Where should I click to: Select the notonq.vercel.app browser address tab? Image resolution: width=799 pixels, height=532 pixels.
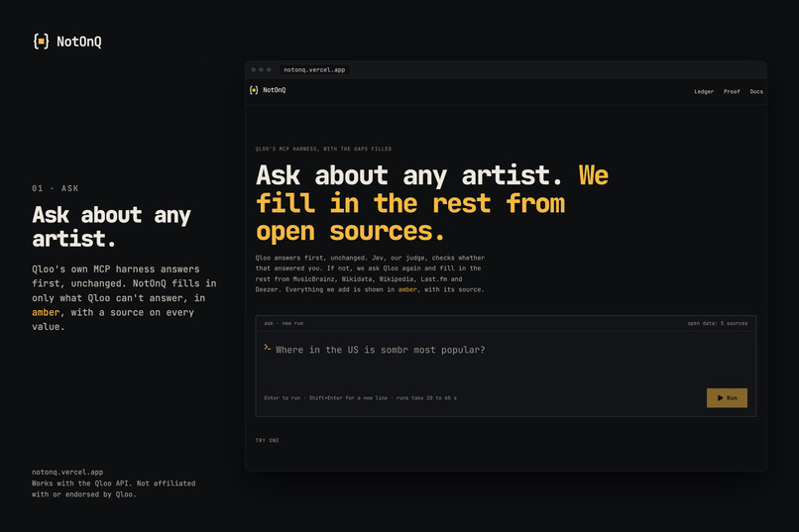(x=314, y=69)
